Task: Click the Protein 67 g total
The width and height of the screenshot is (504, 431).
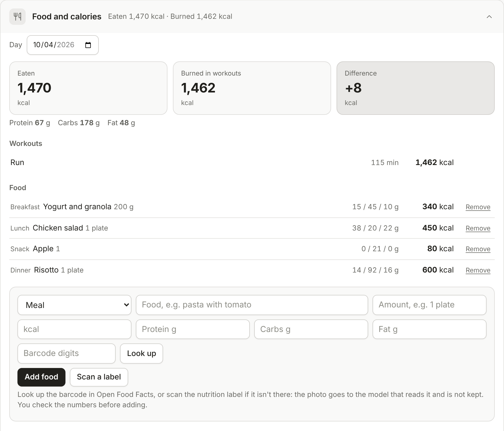Action: [30, 123]
